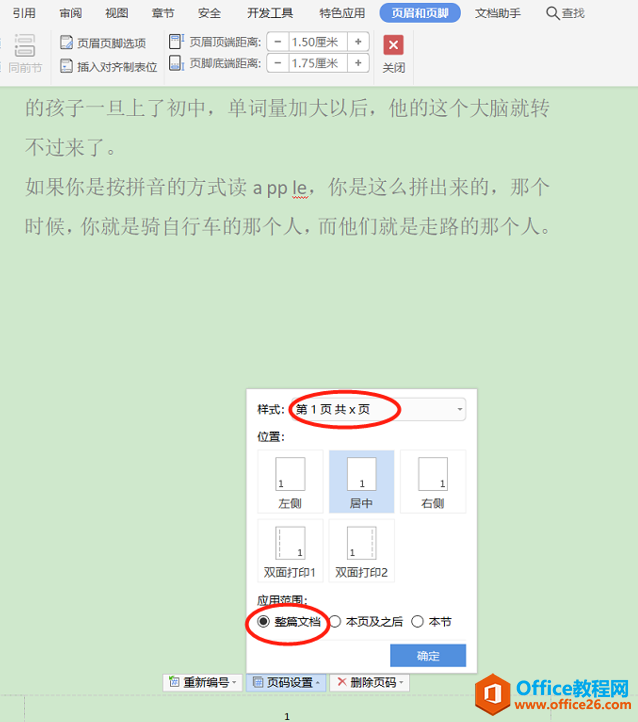Open the 文档助手 tab

[498, 13]
